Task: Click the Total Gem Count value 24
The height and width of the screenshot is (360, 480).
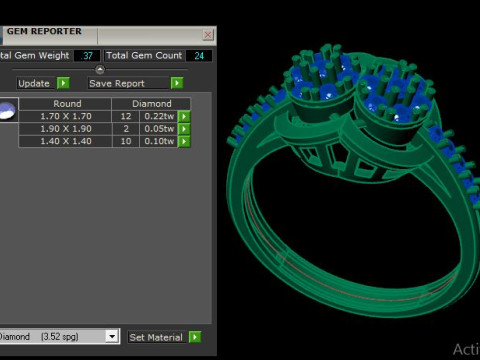Action: [x=199, y=56]
